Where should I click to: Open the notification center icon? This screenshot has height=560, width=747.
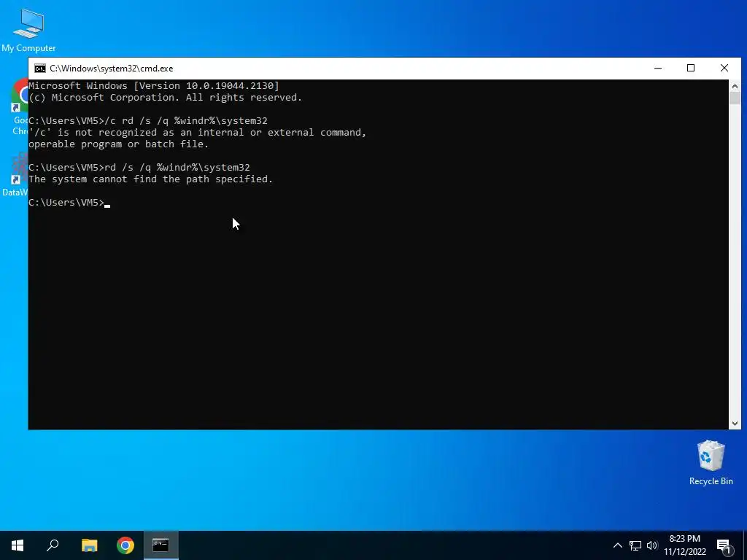[724, 546]
